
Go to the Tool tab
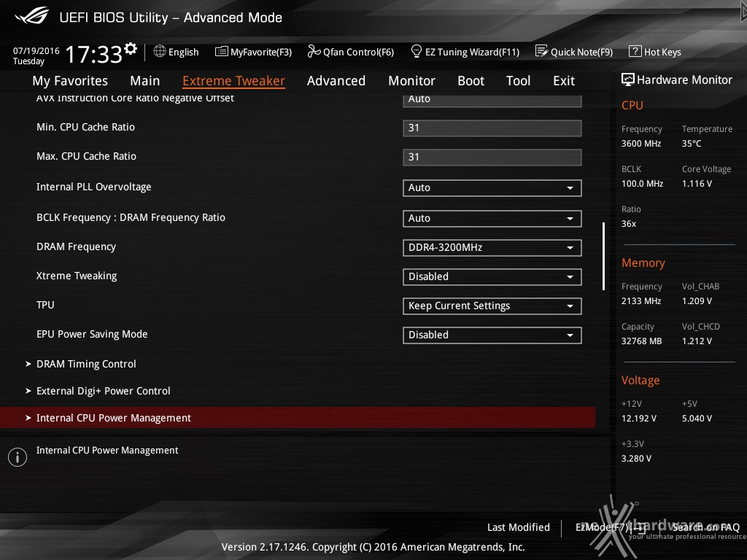518,81
